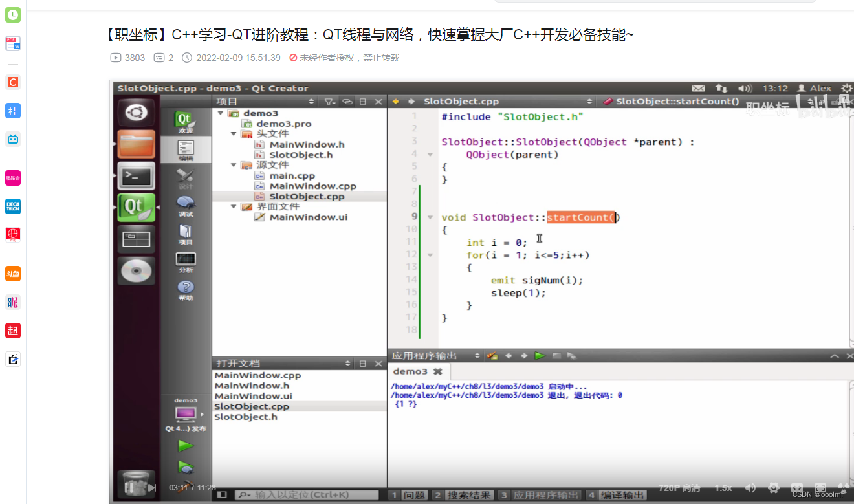This screenshot has width=854, height=504.
Task: Click the network indicator in top bar
Action: (721, 88)
